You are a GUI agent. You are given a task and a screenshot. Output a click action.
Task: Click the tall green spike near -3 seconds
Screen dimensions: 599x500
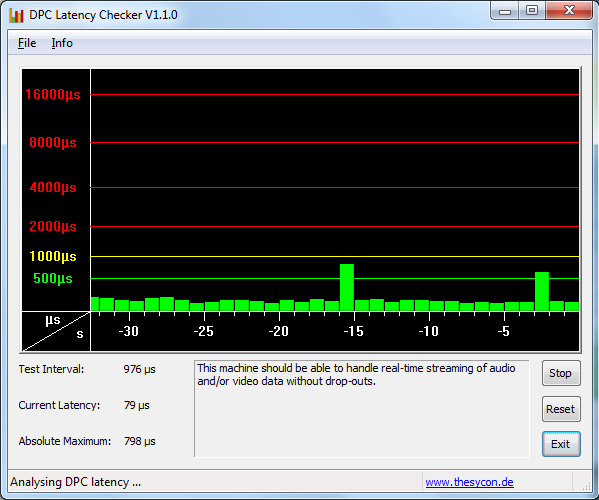click(542, 291)
